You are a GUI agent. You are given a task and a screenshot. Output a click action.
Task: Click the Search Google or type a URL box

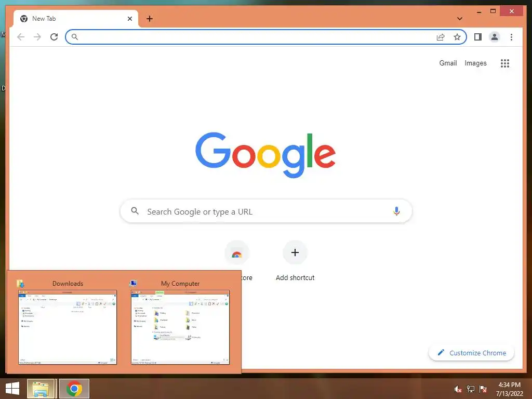pyautogui.click(x=266, y=211)
